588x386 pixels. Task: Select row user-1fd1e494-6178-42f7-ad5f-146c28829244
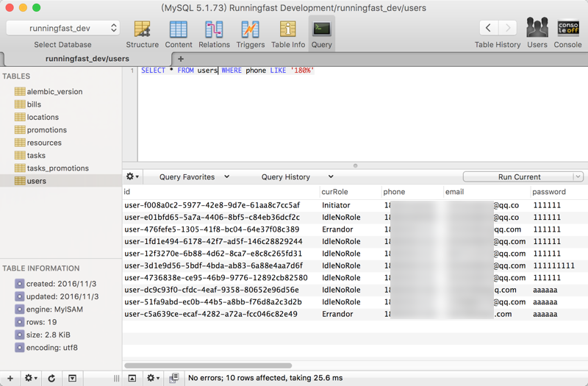(355, 241)
